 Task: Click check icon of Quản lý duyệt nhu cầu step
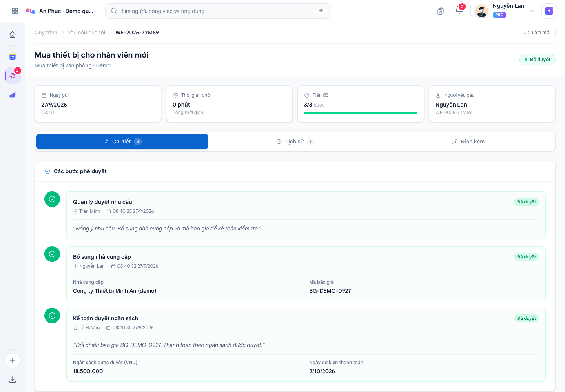52,199
